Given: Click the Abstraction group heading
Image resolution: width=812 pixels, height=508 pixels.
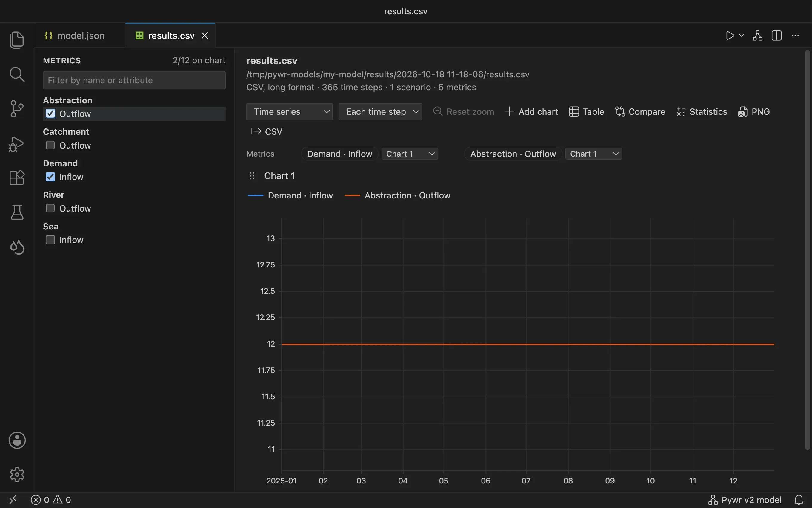Looking at the screenshot, I should pyautogui.click(x=67, y=100).
